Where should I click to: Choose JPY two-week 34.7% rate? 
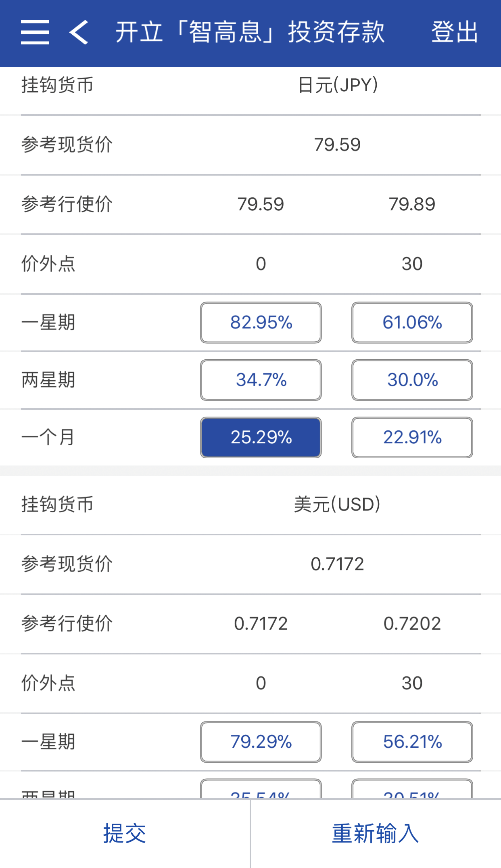[261, 380]
